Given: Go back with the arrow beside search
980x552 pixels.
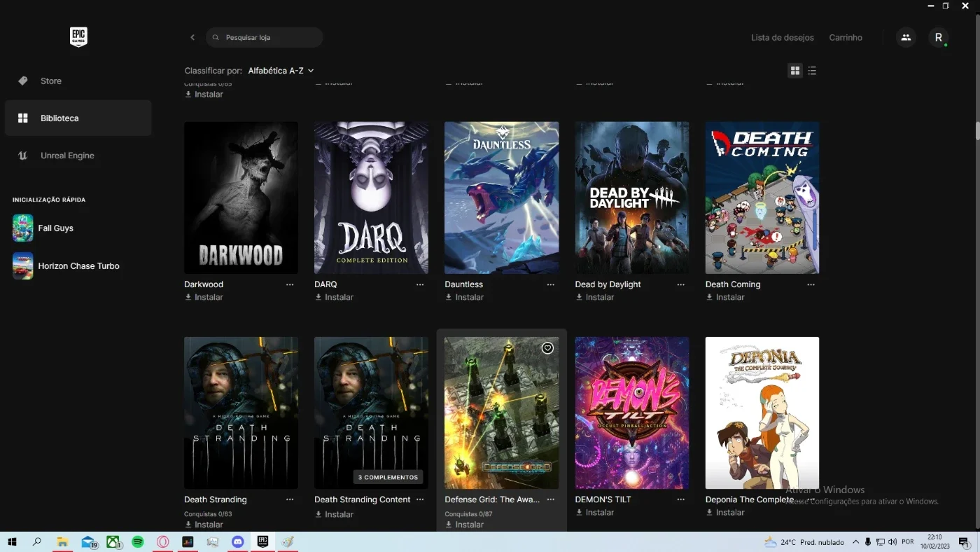Looking at the screenshot, I should [192, 37].
